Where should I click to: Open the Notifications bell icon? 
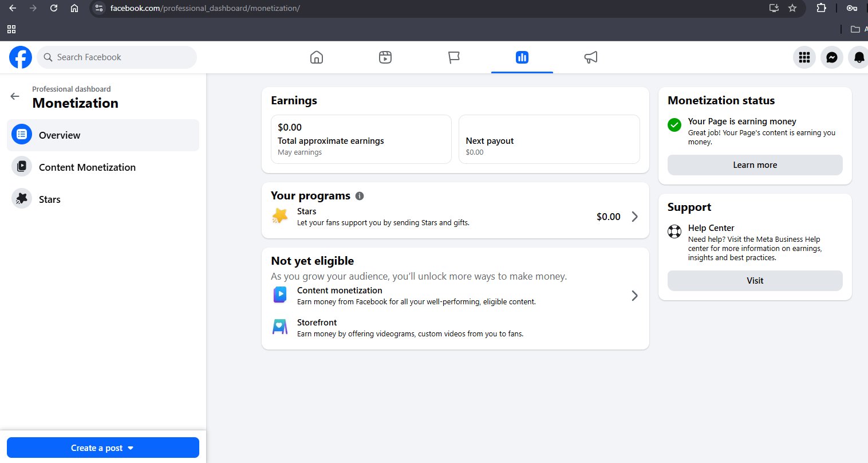[859, 57]
